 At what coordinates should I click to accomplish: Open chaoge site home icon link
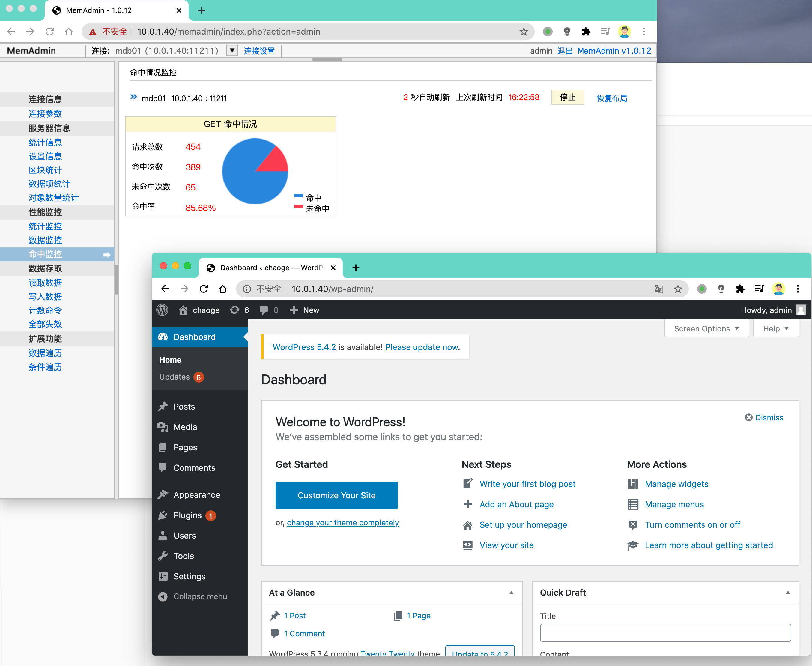tap(183, 310)
